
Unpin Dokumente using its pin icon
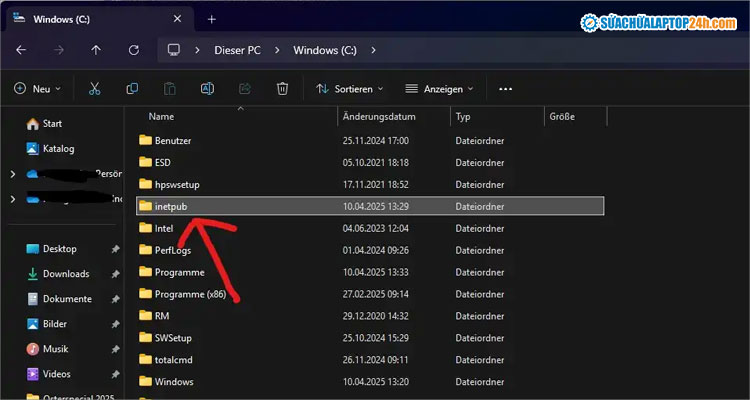[115, 299]
